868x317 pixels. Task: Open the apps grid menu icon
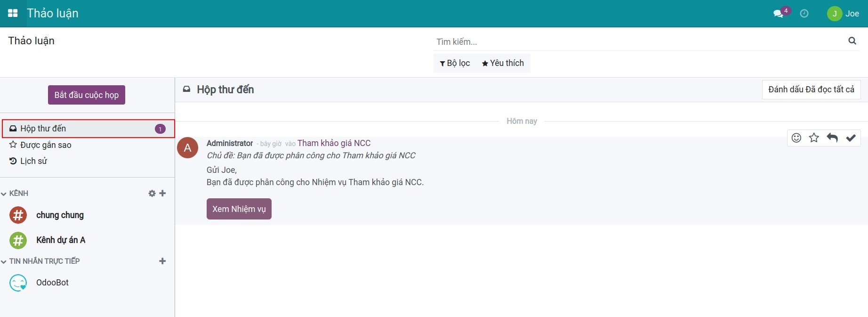[x=13, y=13]
